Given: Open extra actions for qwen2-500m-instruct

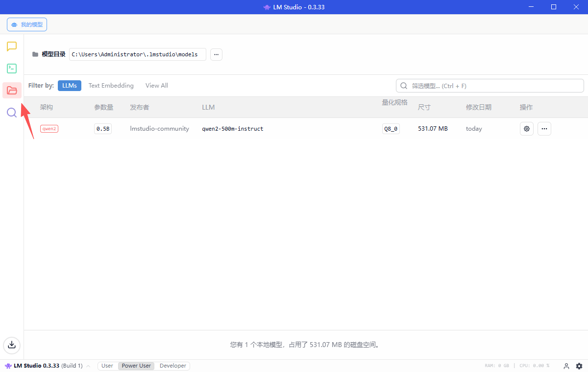Looking at the screenshot, I should coord(544,129).
